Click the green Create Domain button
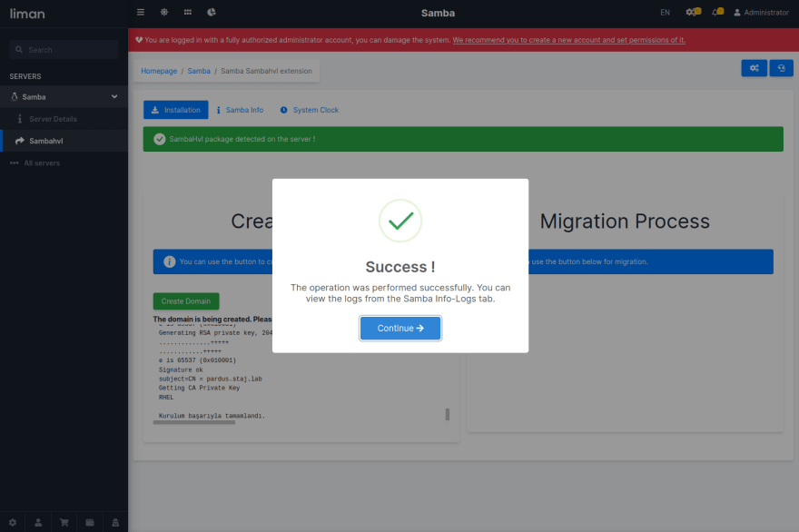The image size is (799, 532). (x=186, y=301)
